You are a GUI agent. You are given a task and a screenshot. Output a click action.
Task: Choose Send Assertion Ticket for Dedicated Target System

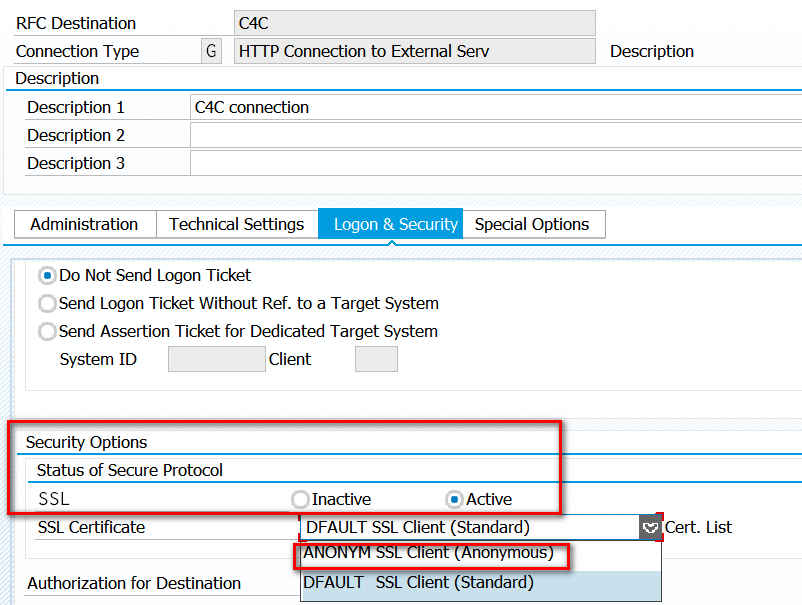[x=47, y=331]
